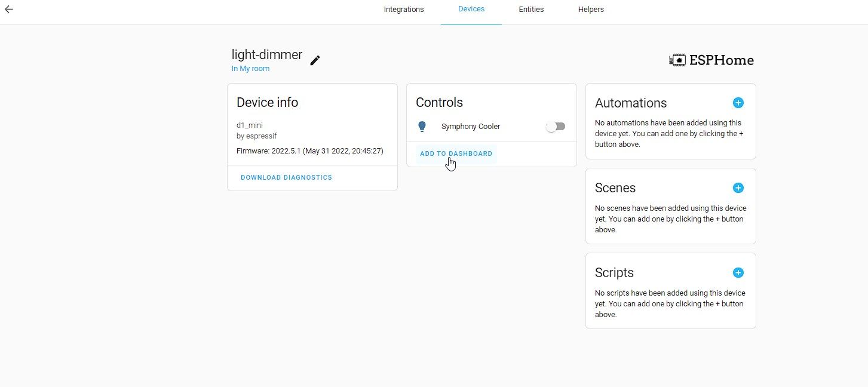Switch to the Devices tab
The height and width of the screenshot is (387, 868).
pyautogui.click(x=471, y=8)
